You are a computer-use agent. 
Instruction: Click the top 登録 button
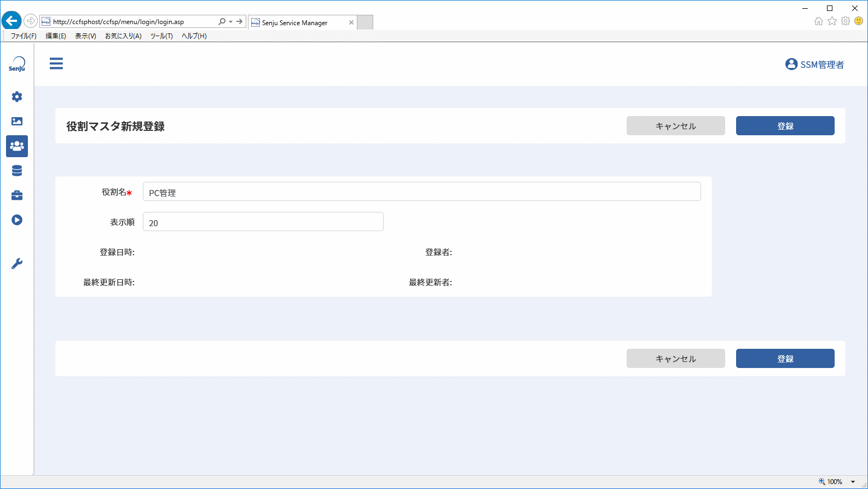(785, 126)
